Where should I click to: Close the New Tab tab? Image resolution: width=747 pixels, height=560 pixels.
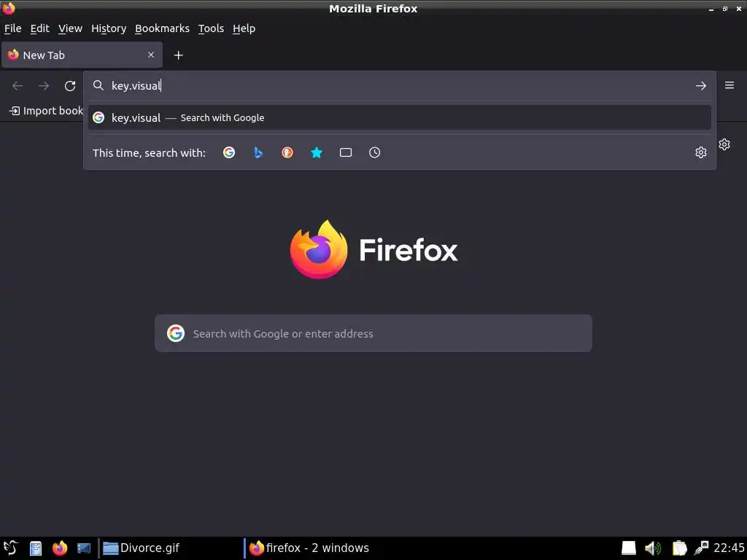151,55
